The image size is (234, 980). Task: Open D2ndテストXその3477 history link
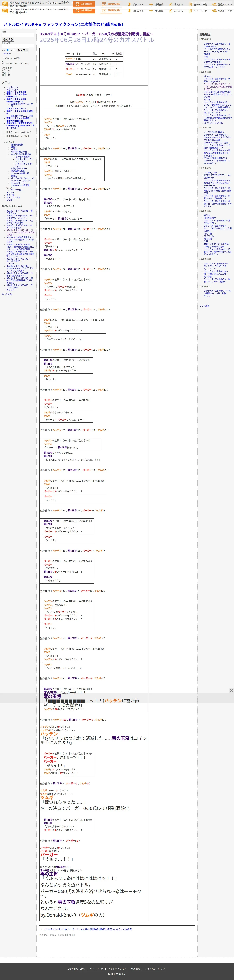(x=217, y=293)
